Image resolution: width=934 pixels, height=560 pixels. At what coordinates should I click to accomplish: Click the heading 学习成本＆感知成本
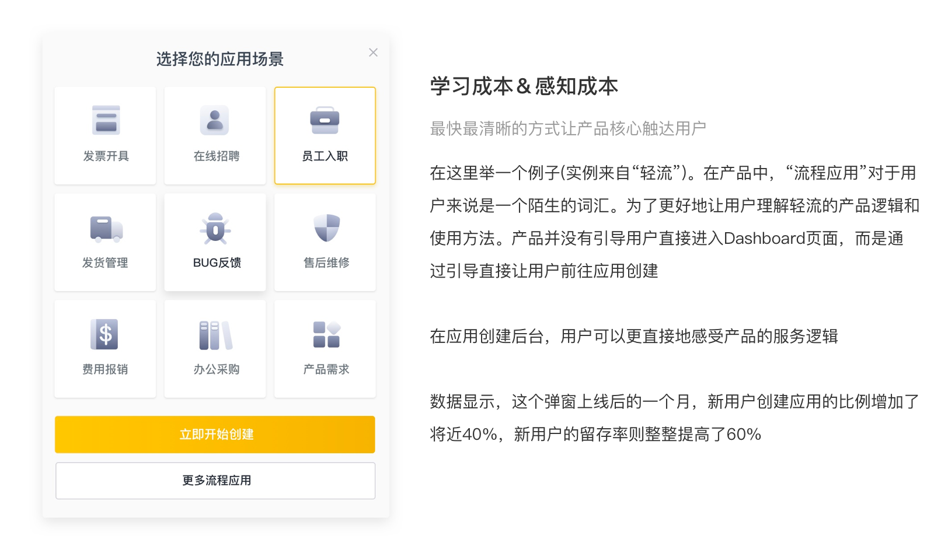click(x=524, y=86)
